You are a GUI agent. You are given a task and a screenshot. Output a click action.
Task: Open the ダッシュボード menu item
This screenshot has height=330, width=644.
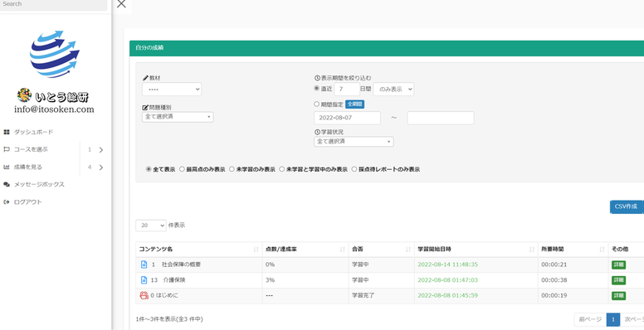pos(33,132)
